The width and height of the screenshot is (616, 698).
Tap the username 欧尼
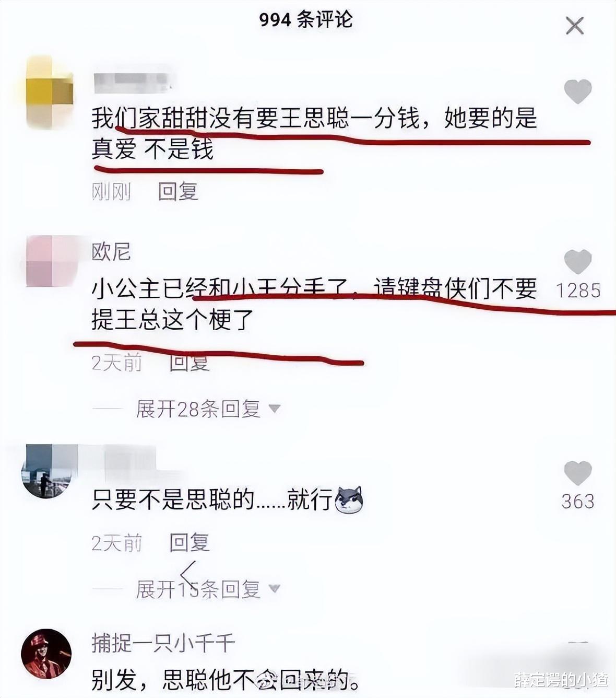tap(111, 252)
